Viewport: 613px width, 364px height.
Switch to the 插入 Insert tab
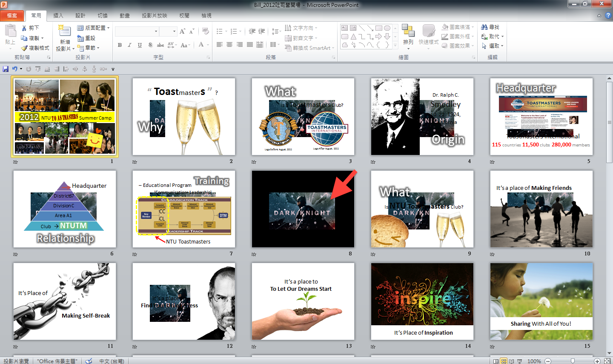click(58, 16)
